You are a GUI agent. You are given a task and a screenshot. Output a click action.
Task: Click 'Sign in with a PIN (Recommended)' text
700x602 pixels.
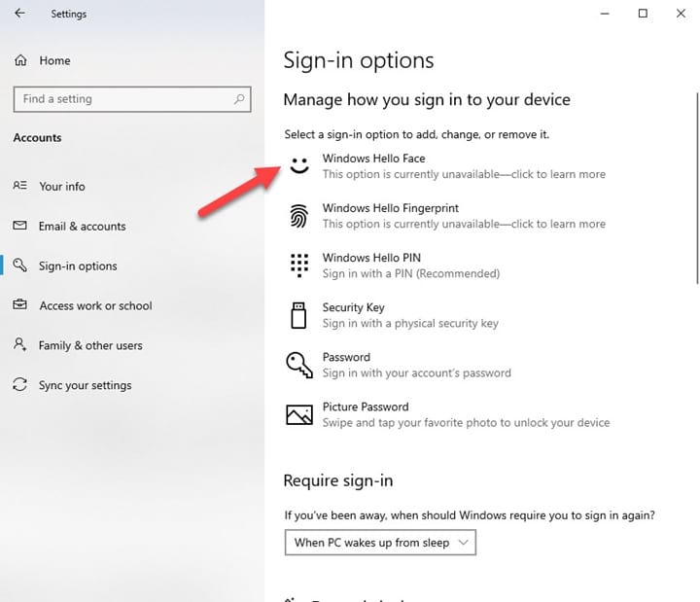(x=411, y=273)
